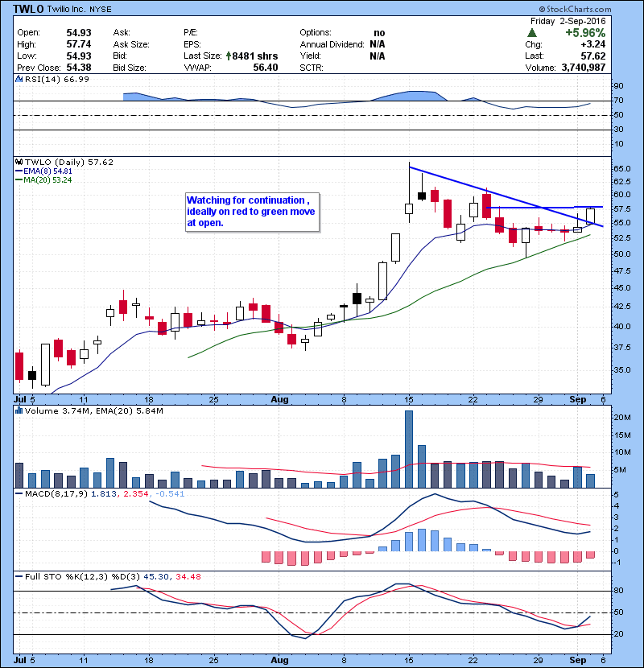Click the Volume panel bar icon

(19, 411)
